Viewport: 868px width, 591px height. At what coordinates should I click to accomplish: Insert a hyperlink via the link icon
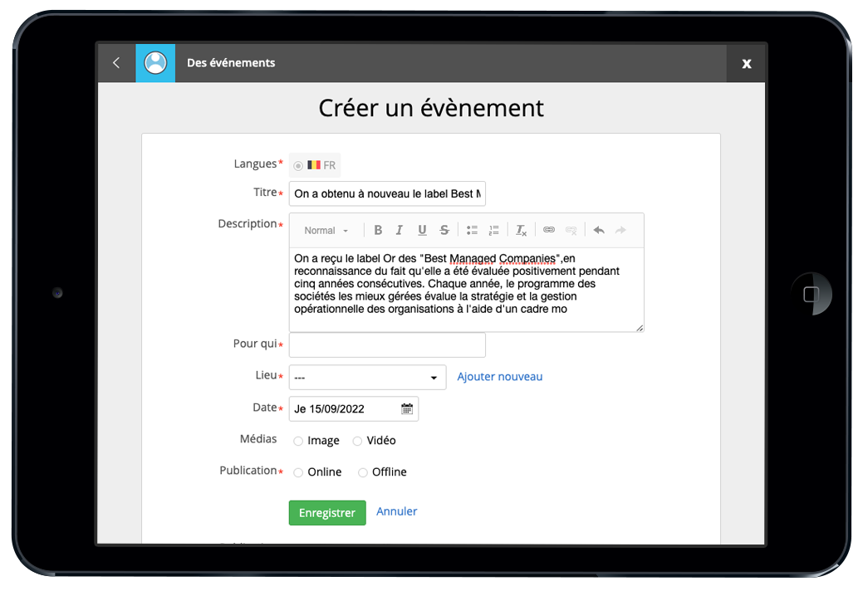point(549,231)
